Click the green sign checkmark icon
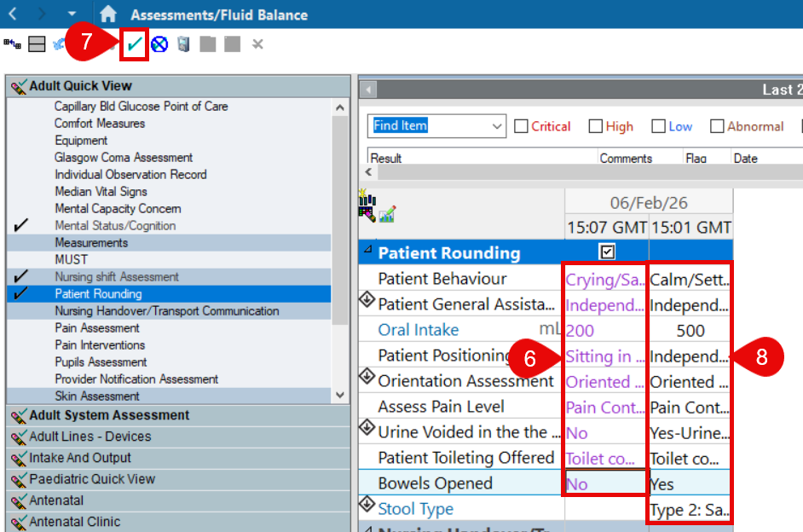The width and height of the screenshot is (803, 532). (x=135, y=44)
